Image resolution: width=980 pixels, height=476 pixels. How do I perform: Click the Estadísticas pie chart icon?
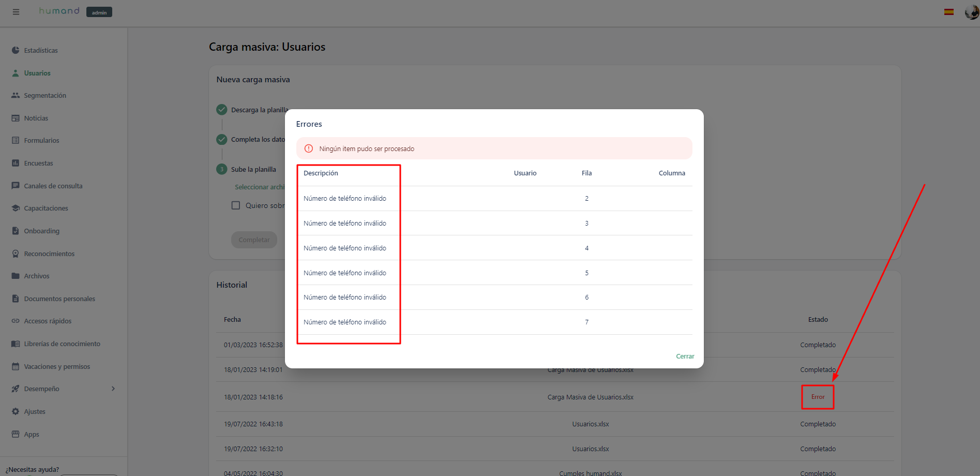click(16, 50)
